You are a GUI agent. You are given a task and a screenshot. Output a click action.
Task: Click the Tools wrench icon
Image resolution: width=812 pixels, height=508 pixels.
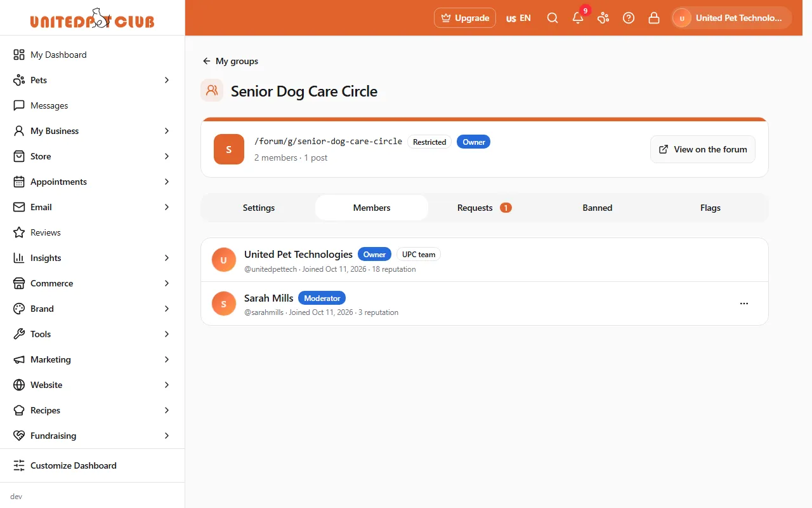coord(19,334)
